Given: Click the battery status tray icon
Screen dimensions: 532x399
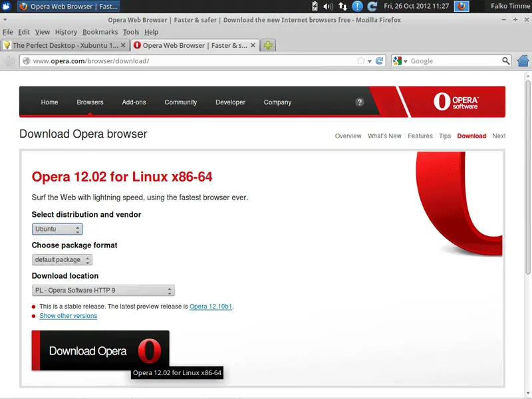Looking at the screenshot, I should [315, 6].
